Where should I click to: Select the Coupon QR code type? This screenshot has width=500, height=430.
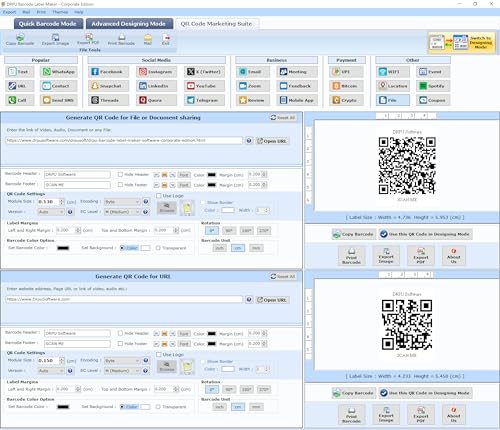433,100
